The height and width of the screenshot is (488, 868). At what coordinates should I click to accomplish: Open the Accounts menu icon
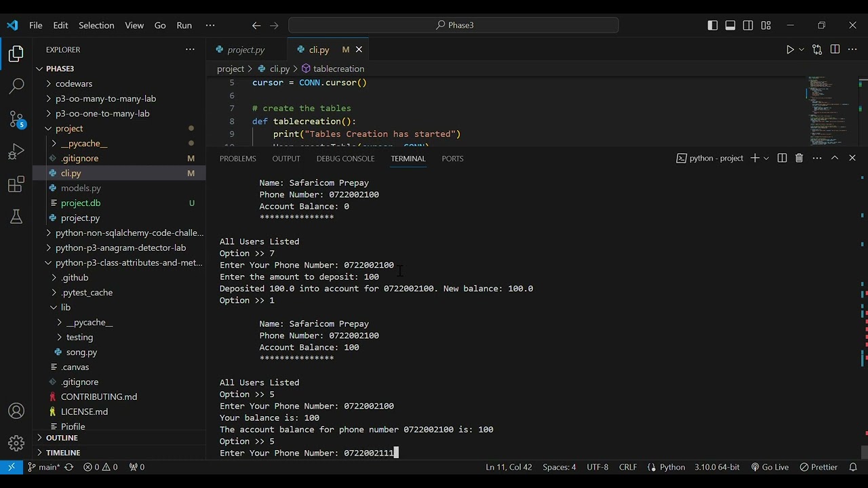pyautogui.click(x=16, y=411)
